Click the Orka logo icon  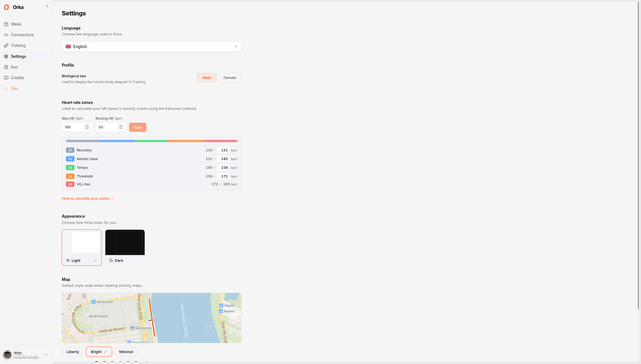click(6, 7)
